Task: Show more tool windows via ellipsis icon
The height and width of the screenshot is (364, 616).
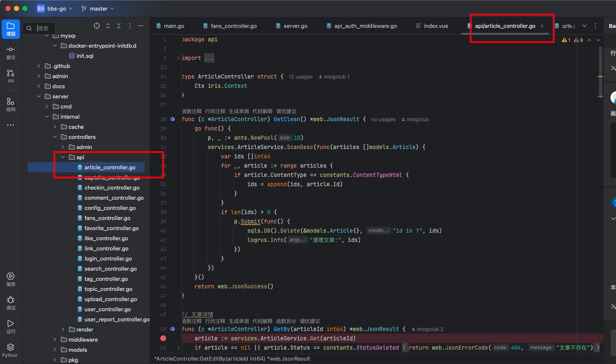Action: pos(11,125)
